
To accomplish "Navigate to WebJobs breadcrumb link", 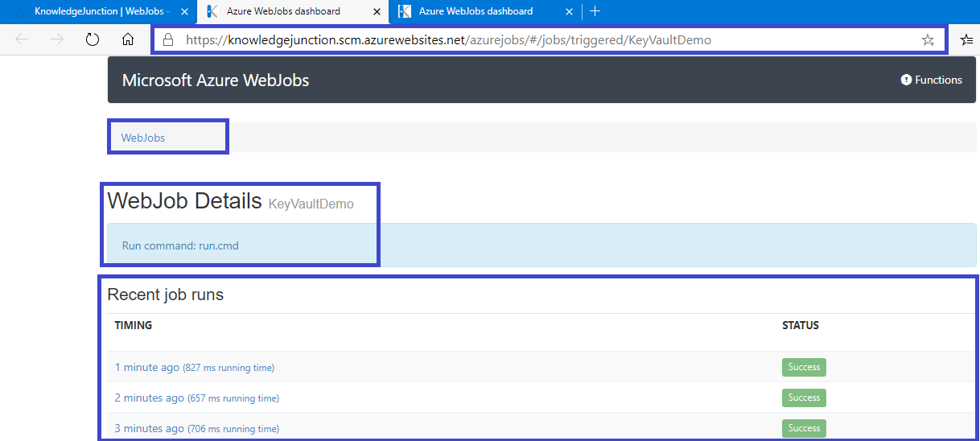I will (143, 138).
